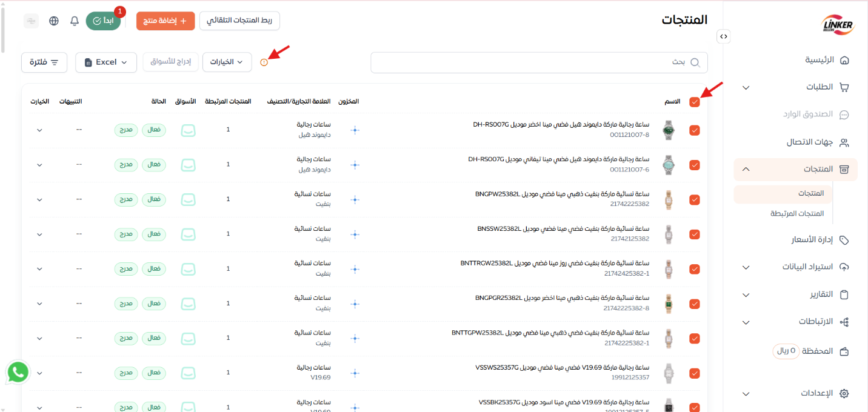Screen dimensions: 868x412
Task: Click the connections icon beside الارتباطات
Action: point(844,322)
